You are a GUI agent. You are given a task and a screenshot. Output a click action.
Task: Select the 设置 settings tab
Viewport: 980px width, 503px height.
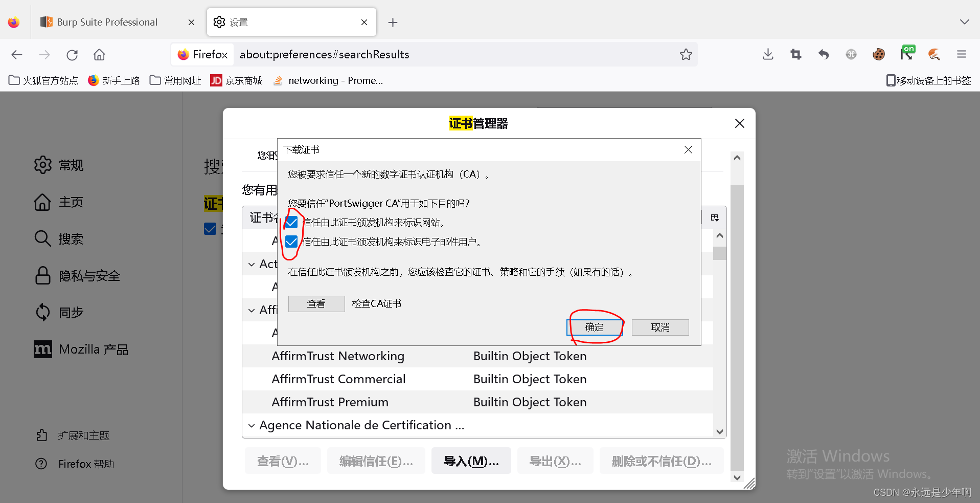[x=291, y=22]
